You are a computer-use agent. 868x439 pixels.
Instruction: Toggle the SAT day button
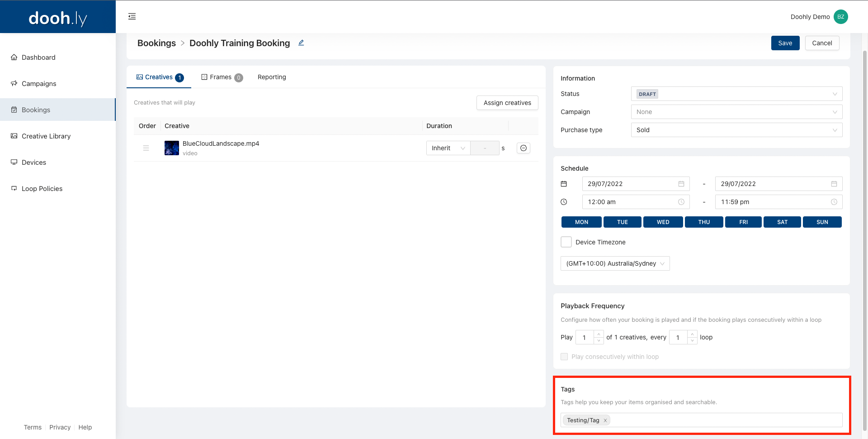pos(782,222)
